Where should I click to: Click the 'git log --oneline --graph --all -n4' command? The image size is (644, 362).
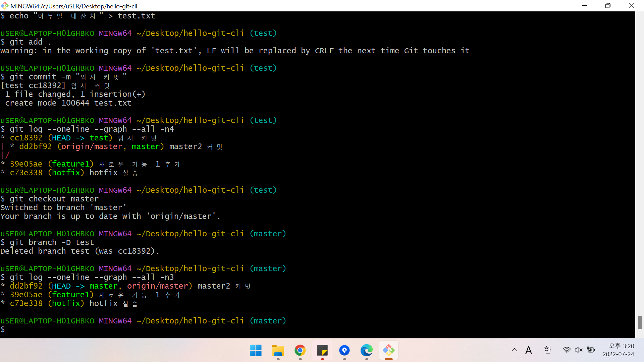(92, 129)
